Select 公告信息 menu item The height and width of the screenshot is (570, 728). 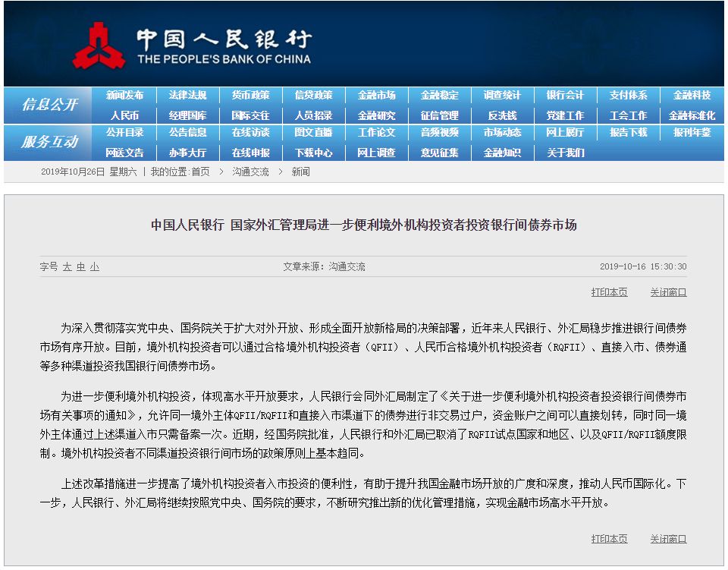[x=187, y=132]
